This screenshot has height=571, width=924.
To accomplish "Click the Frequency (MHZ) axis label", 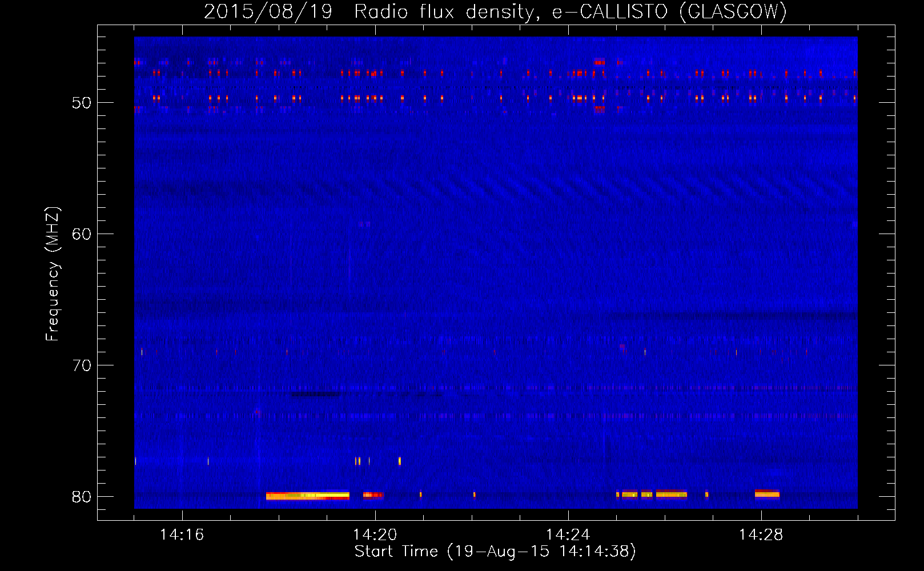I will [x=52, y=274].
